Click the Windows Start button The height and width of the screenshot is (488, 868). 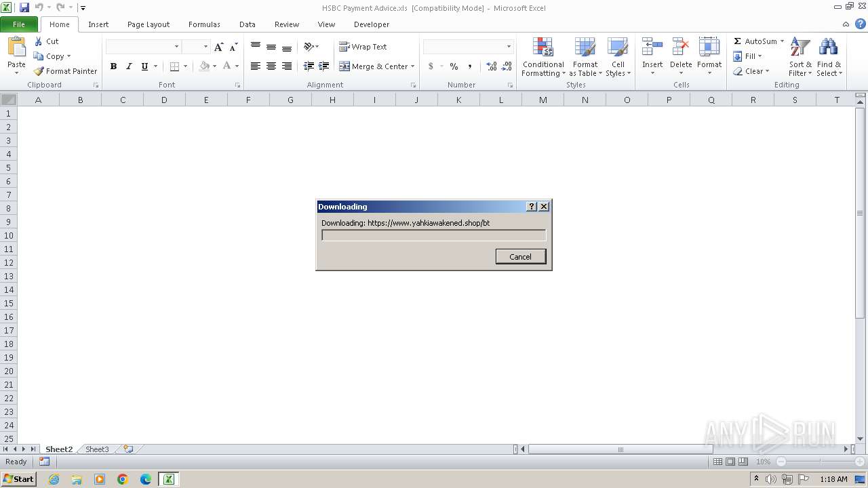tap(19, 479)
